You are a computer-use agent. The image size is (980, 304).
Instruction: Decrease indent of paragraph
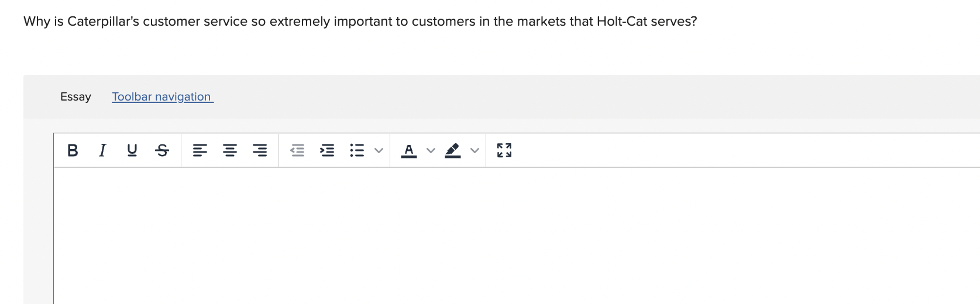[x=298, y=150]
